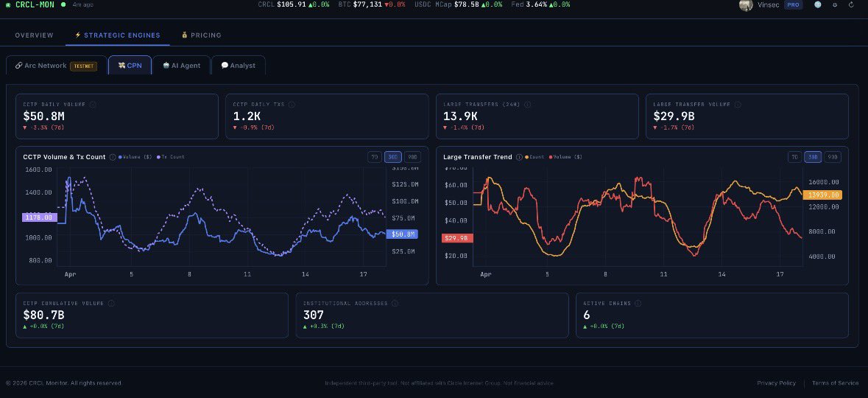Open the Terms of Service link
Viewport: 868px width, 398px height.
[x=836, y=383]
